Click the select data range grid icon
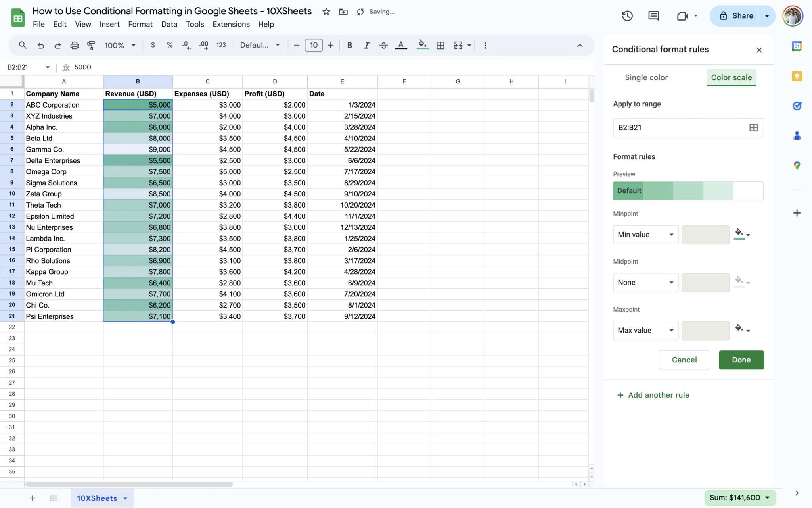 (x=753, y=127)
